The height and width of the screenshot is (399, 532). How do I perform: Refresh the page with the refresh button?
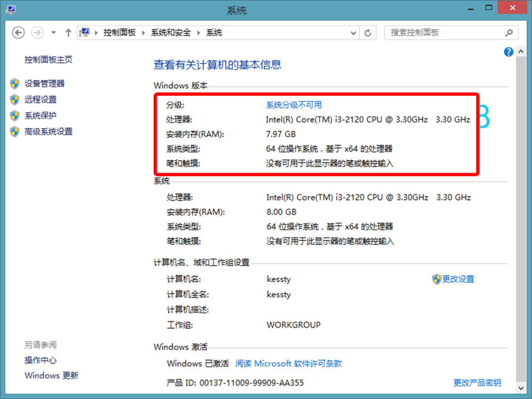[x=368, y=33]
